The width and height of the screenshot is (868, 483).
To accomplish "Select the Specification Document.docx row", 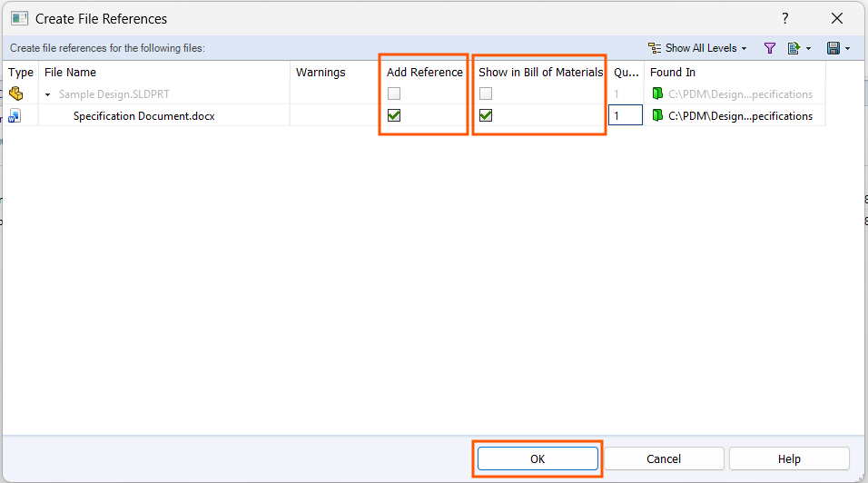I will (414, 115).
